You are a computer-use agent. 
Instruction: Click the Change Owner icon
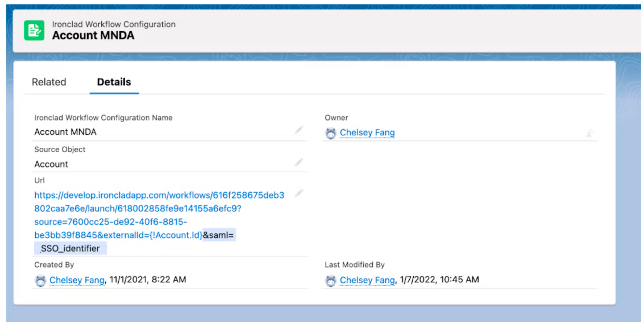[x=589, y=133]
